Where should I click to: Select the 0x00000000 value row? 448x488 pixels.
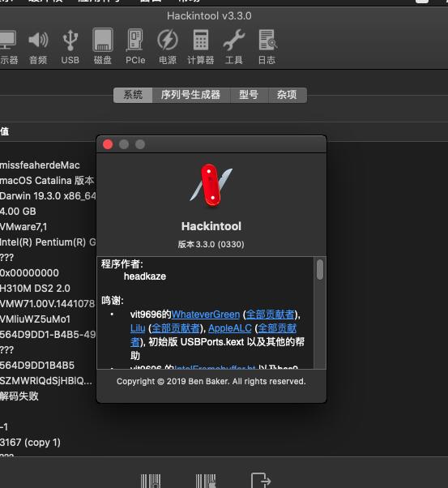click(x=29, y=273)
